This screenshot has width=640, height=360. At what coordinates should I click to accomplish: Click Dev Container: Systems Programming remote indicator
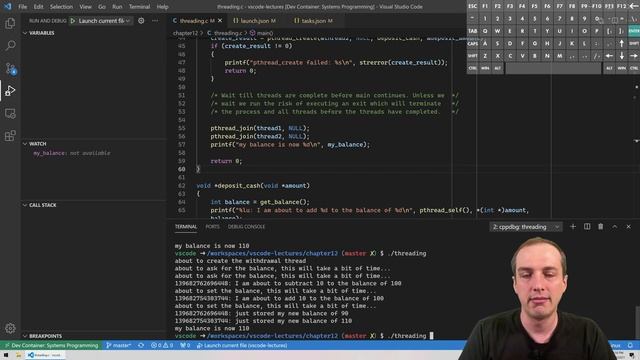point(51,345)
